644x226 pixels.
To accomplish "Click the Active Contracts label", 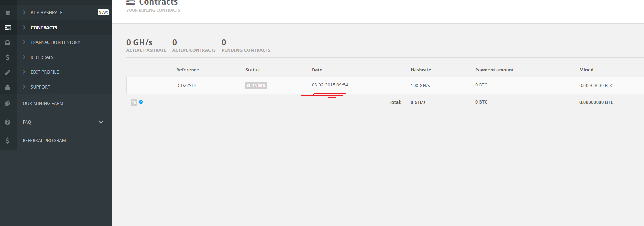I will (x=194, y=50).
